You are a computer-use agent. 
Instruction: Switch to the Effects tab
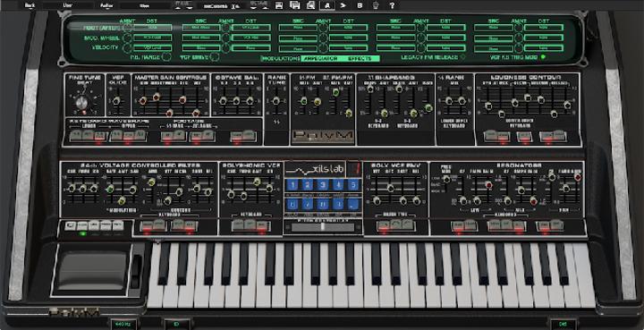coord(360,59)
